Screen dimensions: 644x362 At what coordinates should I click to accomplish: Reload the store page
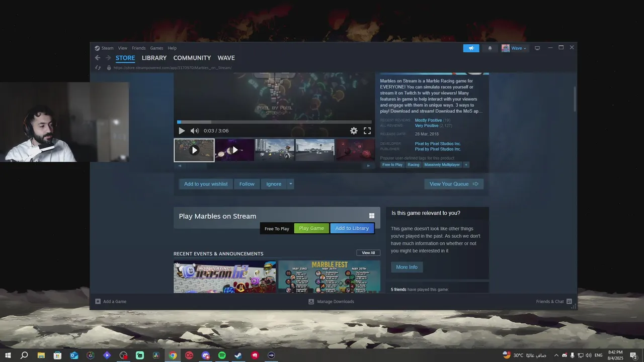pos(98,67)
